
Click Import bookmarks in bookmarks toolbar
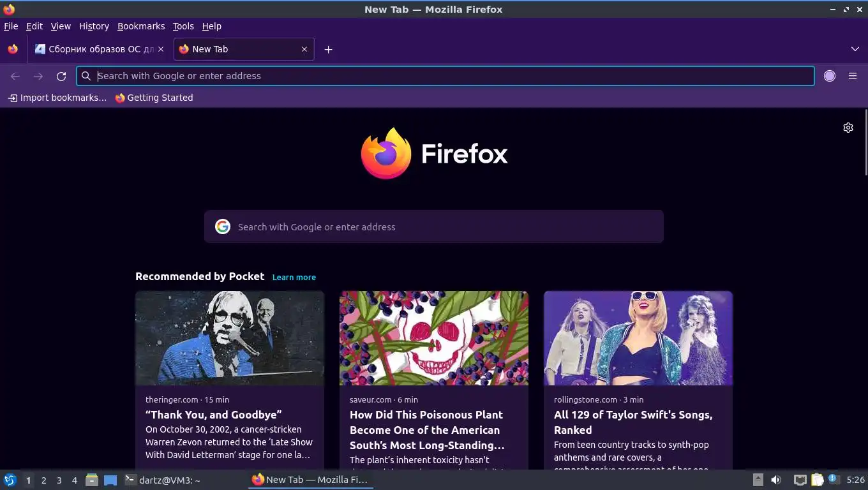tap(57, 98)
